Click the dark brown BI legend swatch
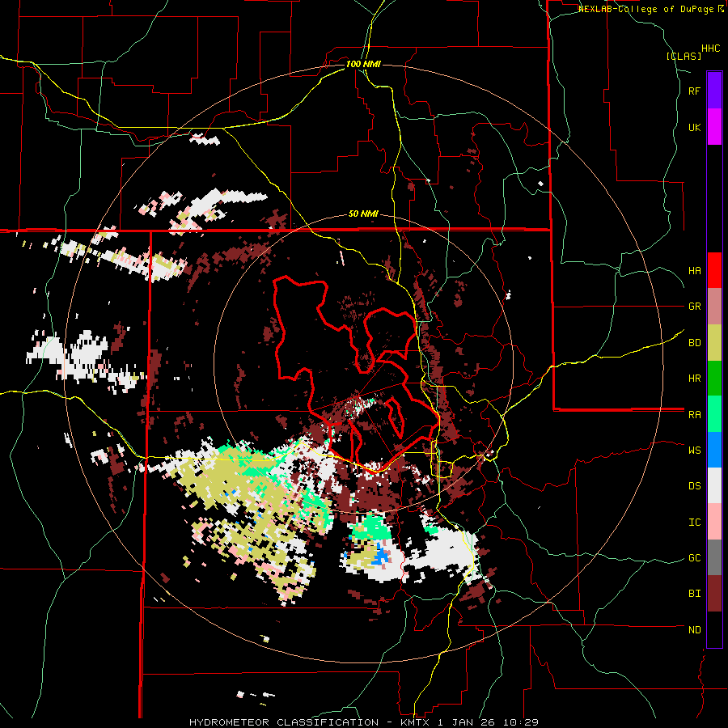 point(714,594)
